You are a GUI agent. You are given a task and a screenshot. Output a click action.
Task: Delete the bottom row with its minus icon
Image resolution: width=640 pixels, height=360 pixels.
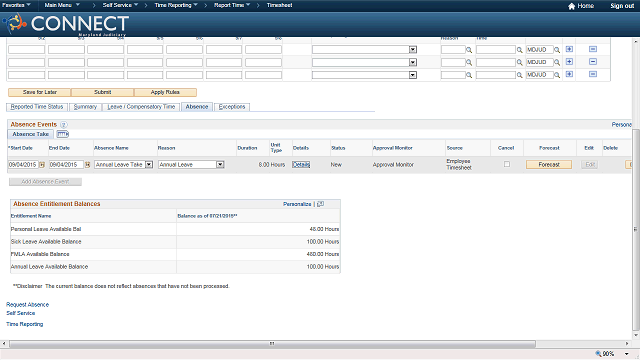pyautogui.click(x=593, y=74)
